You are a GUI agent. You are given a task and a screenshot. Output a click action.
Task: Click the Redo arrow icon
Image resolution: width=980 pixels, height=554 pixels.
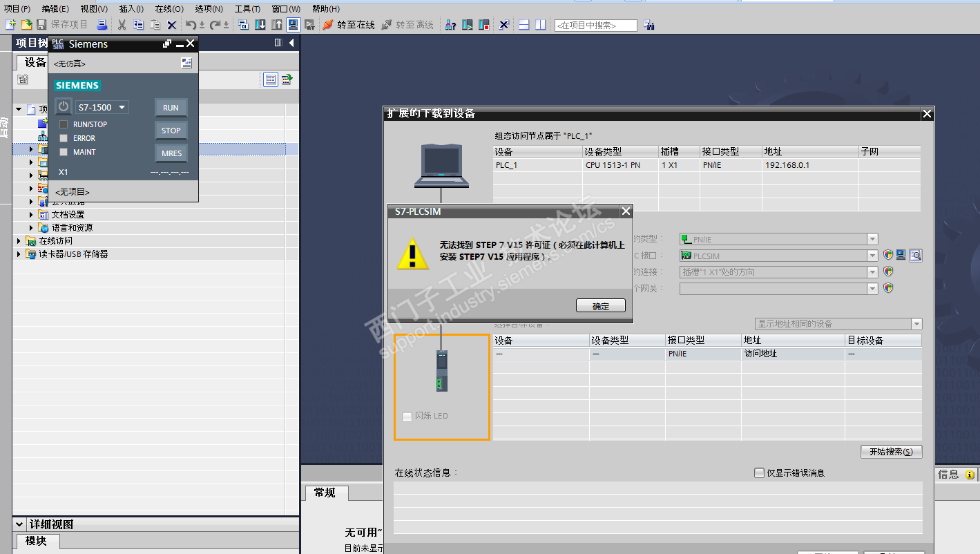(215, 25)
